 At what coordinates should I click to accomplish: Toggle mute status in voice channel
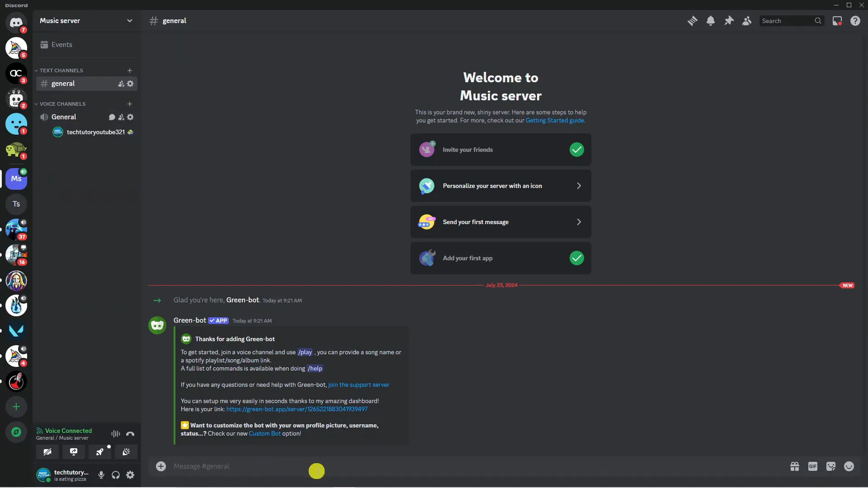click(x=101, y=475)
